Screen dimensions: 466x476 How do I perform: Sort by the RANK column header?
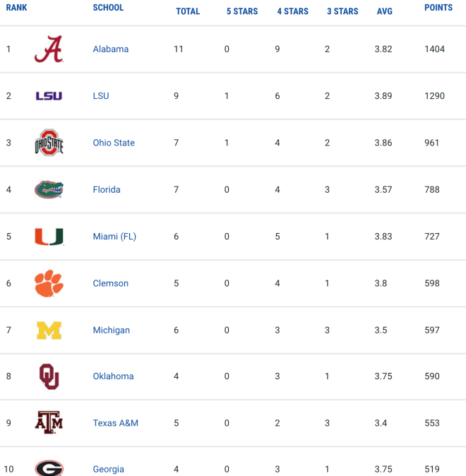click(x=16, y=8)
